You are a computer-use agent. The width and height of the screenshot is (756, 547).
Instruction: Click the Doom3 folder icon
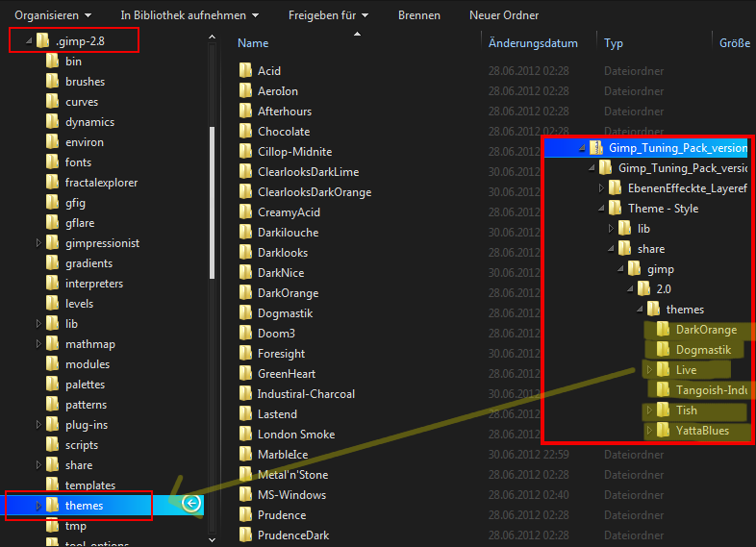(245, 334)
